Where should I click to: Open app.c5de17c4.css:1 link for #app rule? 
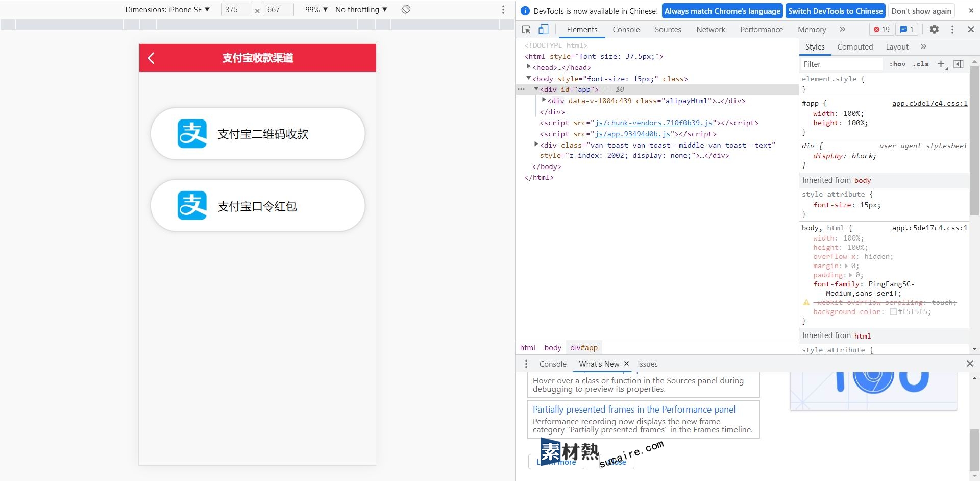pyautogui.click(x=929, y=103)
